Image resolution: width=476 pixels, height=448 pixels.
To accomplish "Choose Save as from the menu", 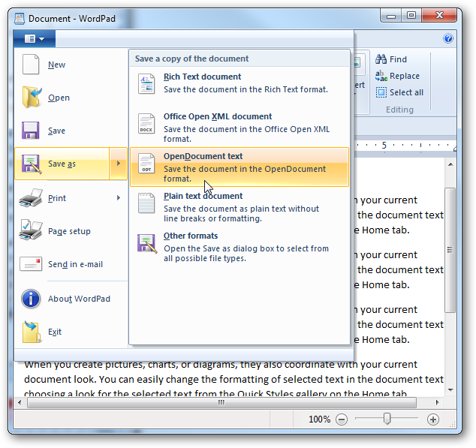I will click(62, 164).
